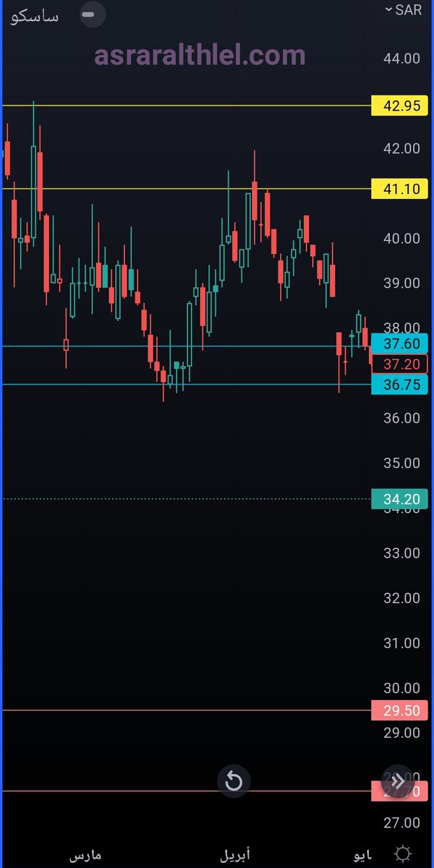Screen dimensions: 434x868
Task: Select the 41.10 yellow horizontal line
Action: pos(187,189)
